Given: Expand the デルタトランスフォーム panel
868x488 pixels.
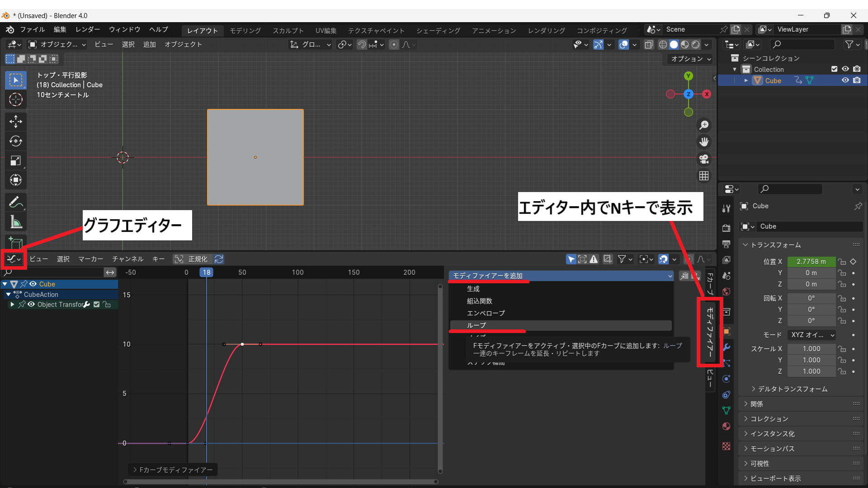Looking at the screenshot, I should tap(792, 389).
